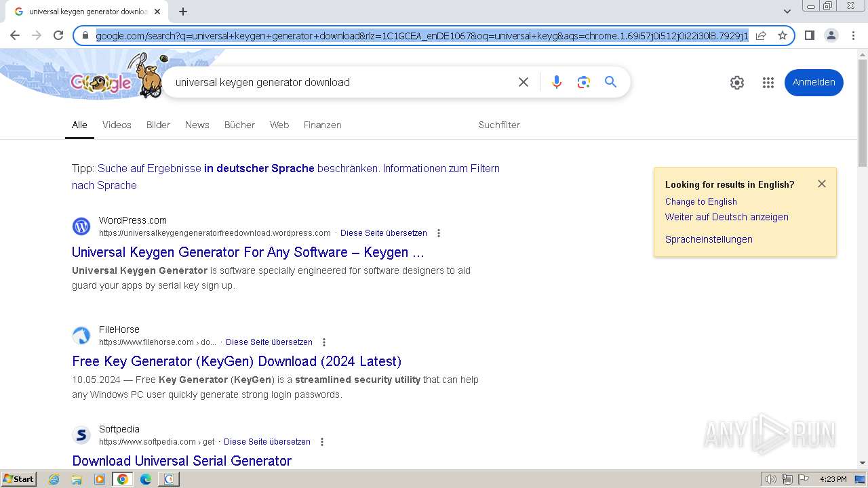Search by image with Google Lens icon
Image resolution: width=868 pixels, height=488 pixels.
point(584,82)
